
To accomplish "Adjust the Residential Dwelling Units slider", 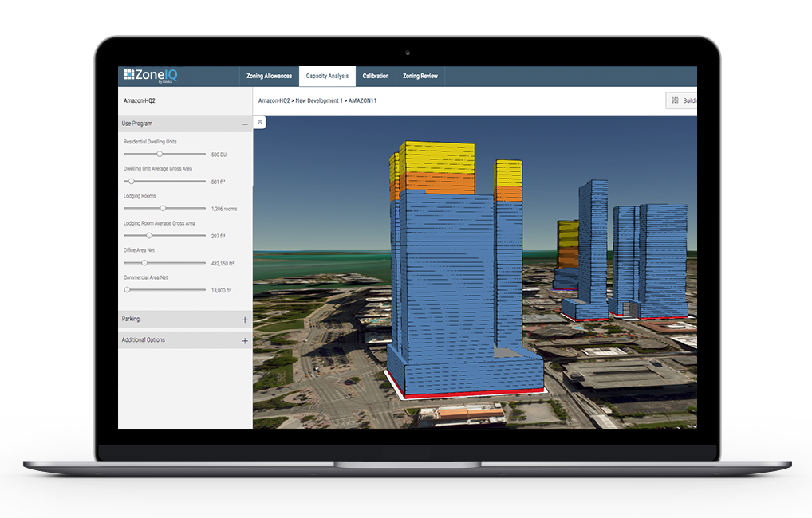I will 159,154.
